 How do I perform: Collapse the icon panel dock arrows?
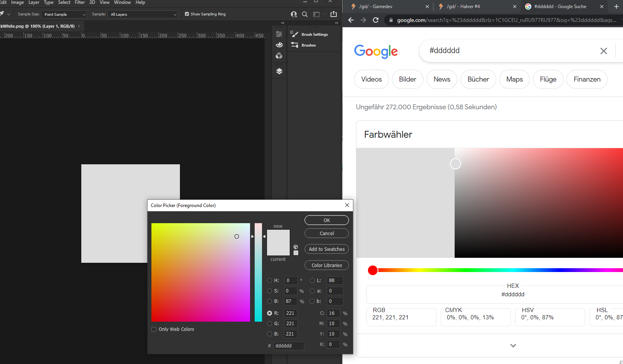coord(282,23)
